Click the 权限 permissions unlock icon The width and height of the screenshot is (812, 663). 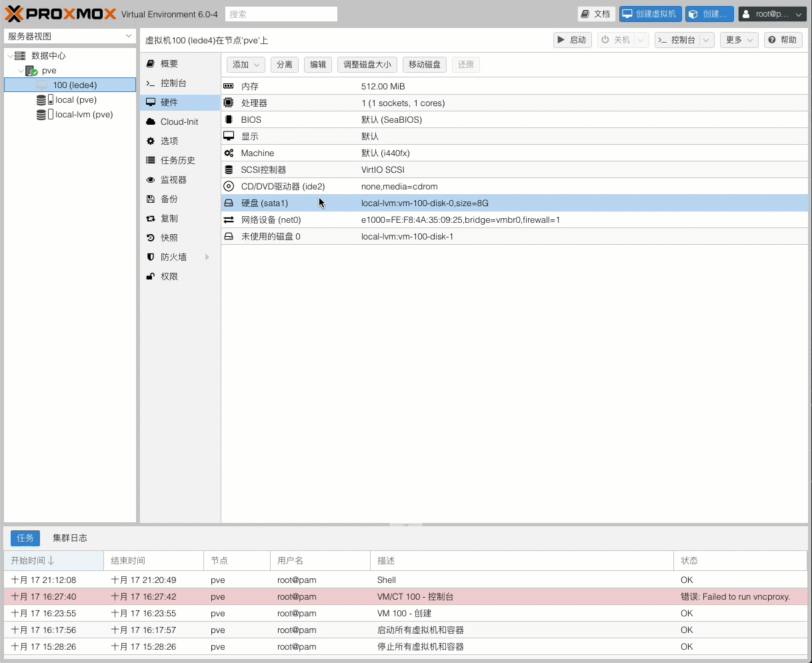[x=151, y=277]
